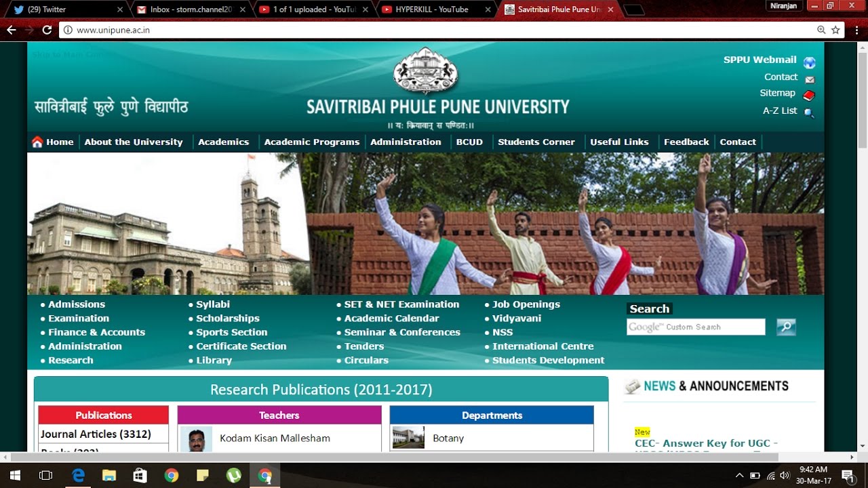
Task: Open File Explorer from taskbar
Action: (x=109, y=476)
